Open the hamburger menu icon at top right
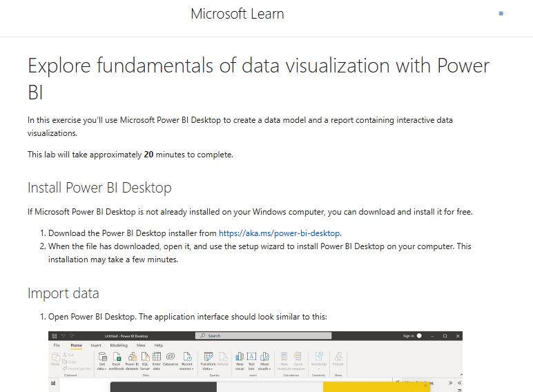 coord(501,14)
